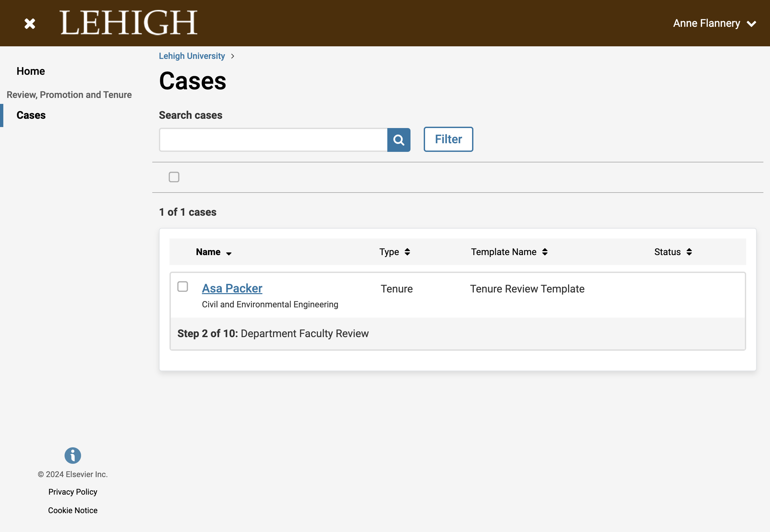Close the sidebar with the X icon

tap(30, 23)
